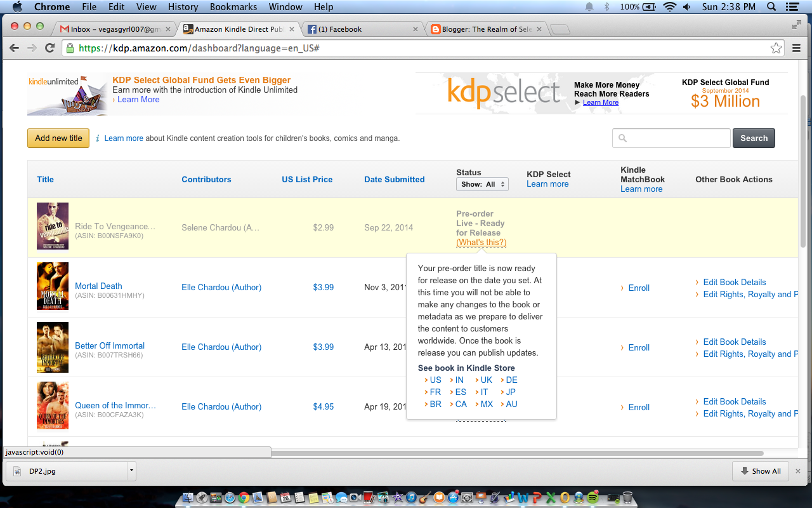Open Spotify from the dock
812x508 pixels.
(x=592, y=497)
